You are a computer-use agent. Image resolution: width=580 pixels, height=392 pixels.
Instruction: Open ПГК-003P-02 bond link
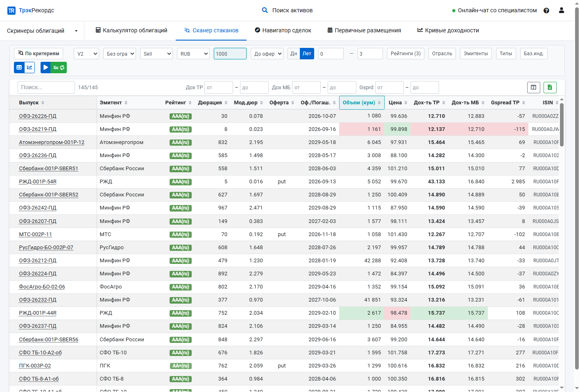click(35, 366)
